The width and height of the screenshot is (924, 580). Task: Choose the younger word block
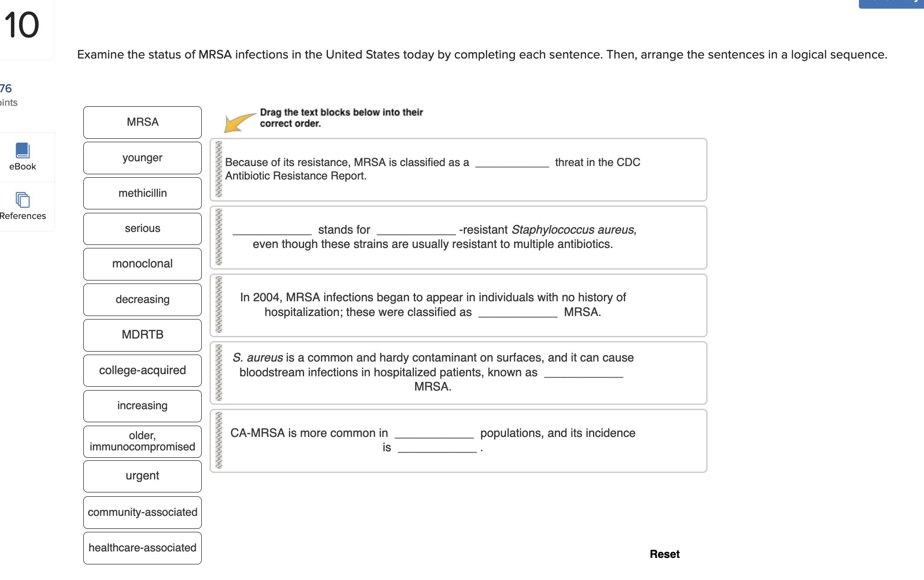click(142, 158)
